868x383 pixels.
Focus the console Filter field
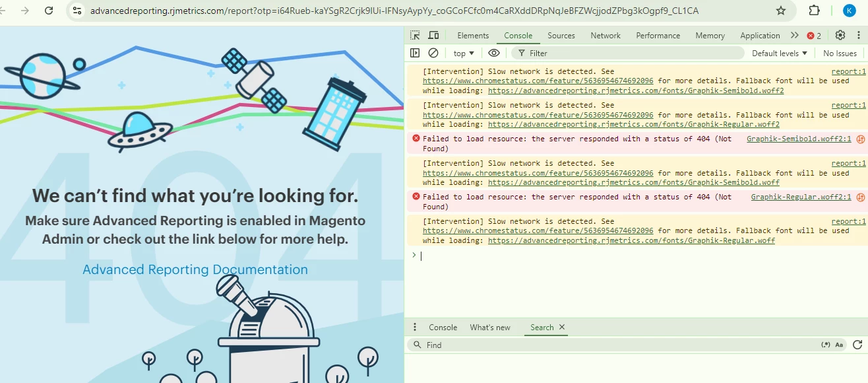[x=627, y=53]
